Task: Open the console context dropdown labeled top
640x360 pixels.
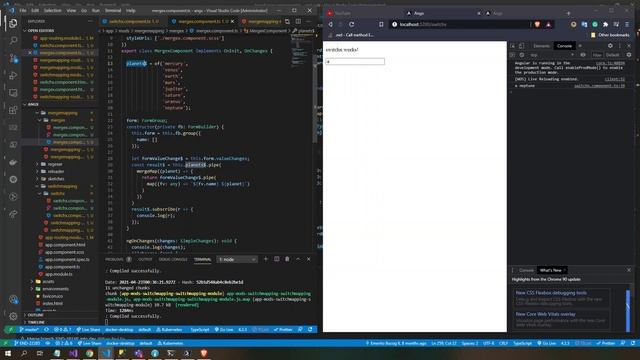Action: (x=552, y=55)
